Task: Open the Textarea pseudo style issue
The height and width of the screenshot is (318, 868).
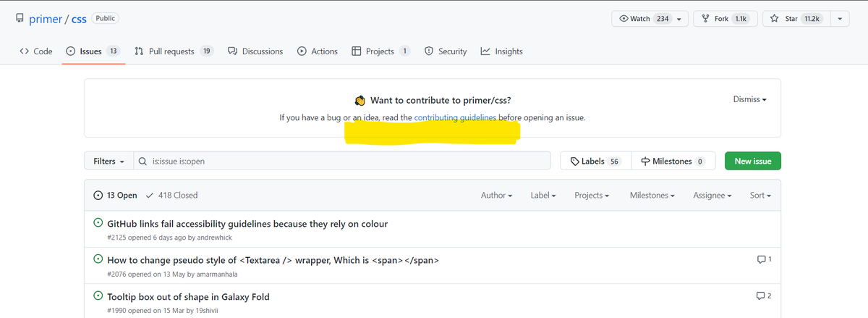Action: [x=273, y=260]
